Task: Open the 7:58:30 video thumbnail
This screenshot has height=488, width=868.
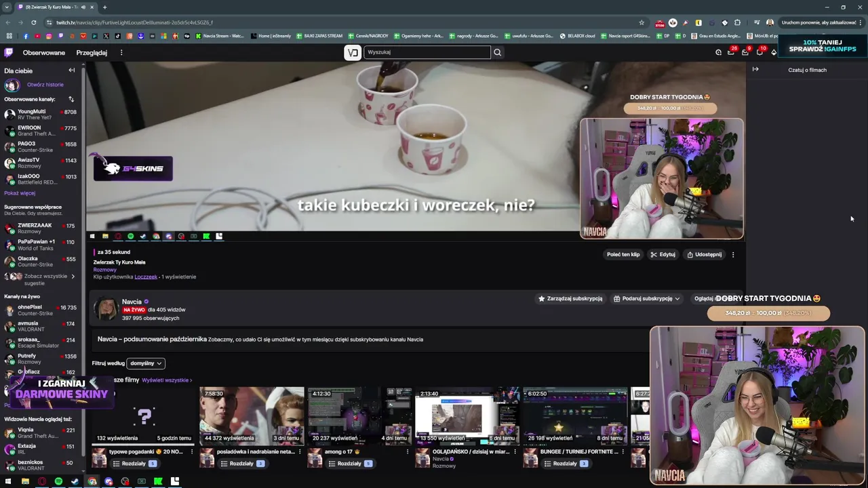Action: tap(251, 415)
